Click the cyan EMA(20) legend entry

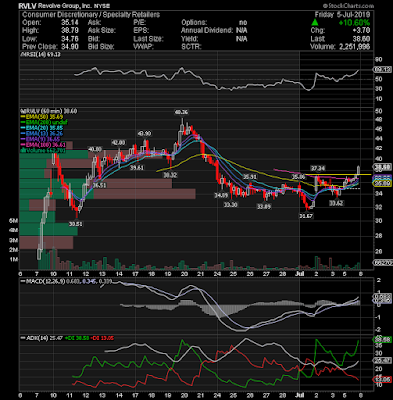point(41,128)
